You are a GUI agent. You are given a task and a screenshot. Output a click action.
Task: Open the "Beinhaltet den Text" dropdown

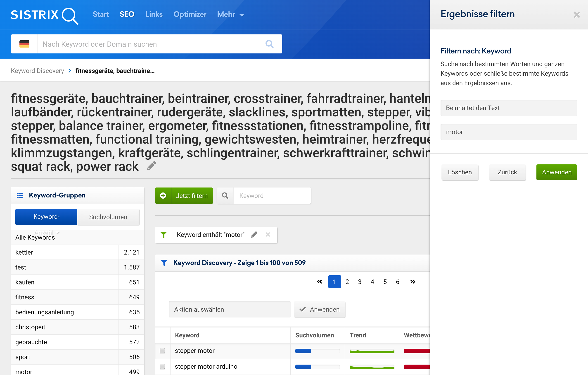tap(508, 108)
